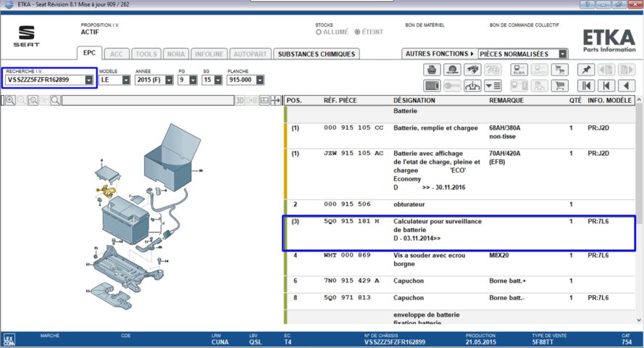This screenshot has width=644, height=348.
Task: Switch to the AUTOPART tab
Action: [250, 54]
